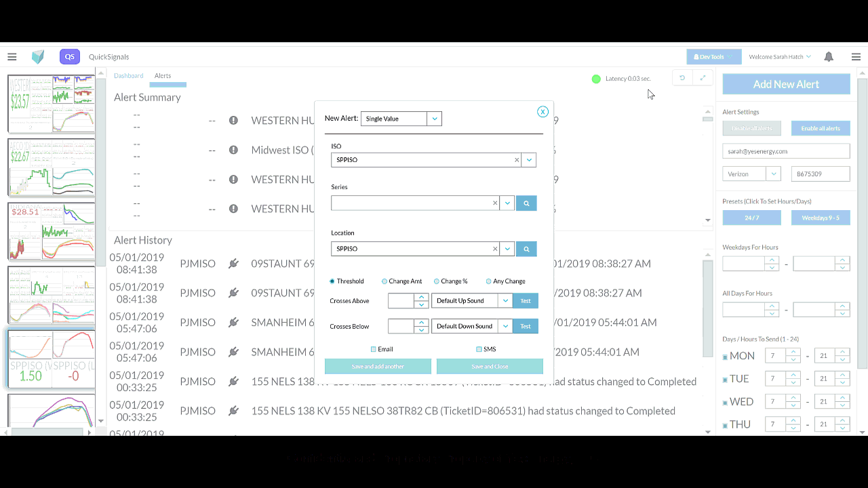
Task: Expand the Default Up Sound dropdown
Action: click(505, 301)
